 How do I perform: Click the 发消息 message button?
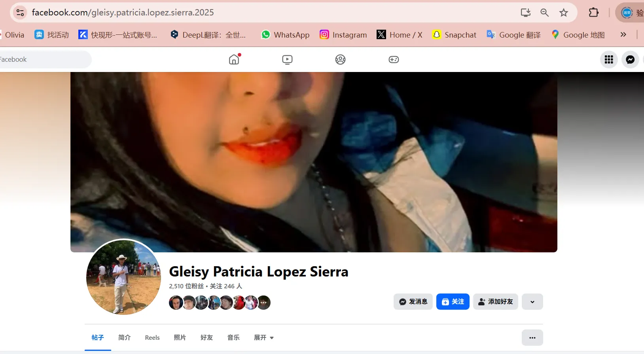click(x=413, y=301)
